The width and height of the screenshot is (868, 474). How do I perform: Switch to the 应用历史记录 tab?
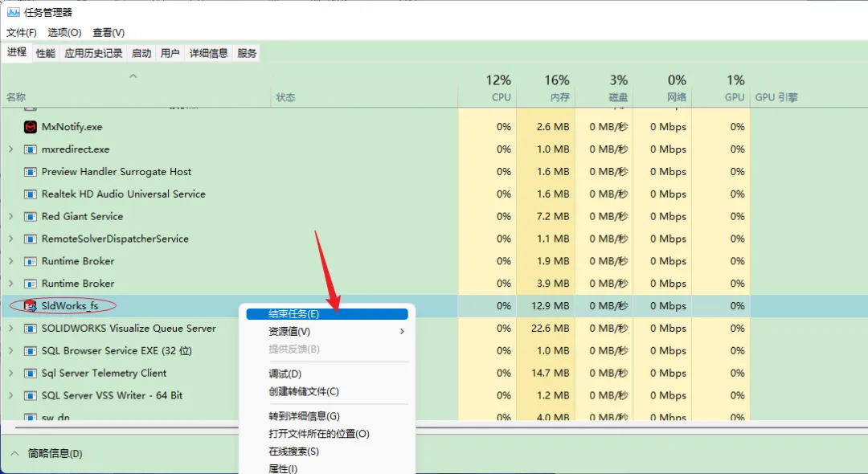point(93,53)
